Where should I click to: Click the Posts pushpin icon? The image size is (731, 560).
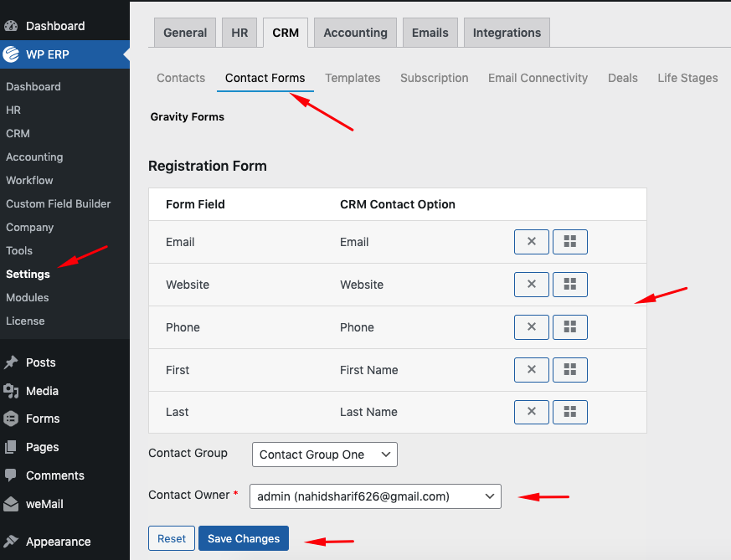pyautogui.click(x=11, y=362)
